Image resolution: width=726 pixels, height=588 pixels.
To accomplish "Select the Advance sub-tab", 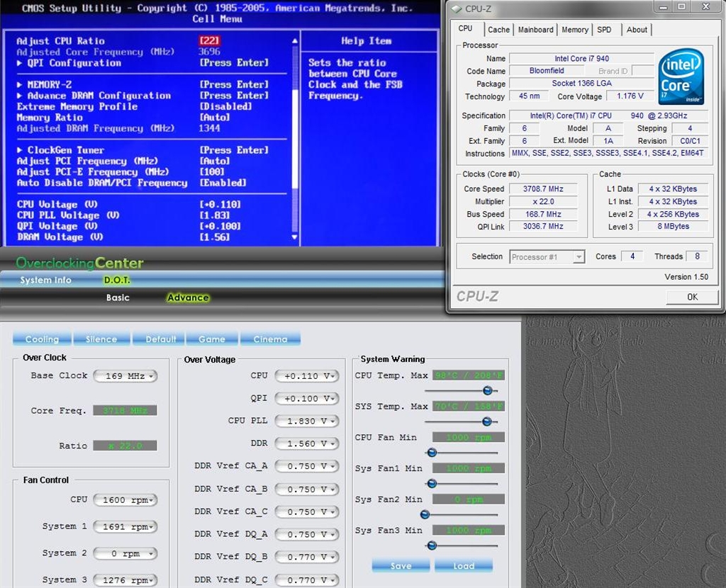I will coord(188,298).
